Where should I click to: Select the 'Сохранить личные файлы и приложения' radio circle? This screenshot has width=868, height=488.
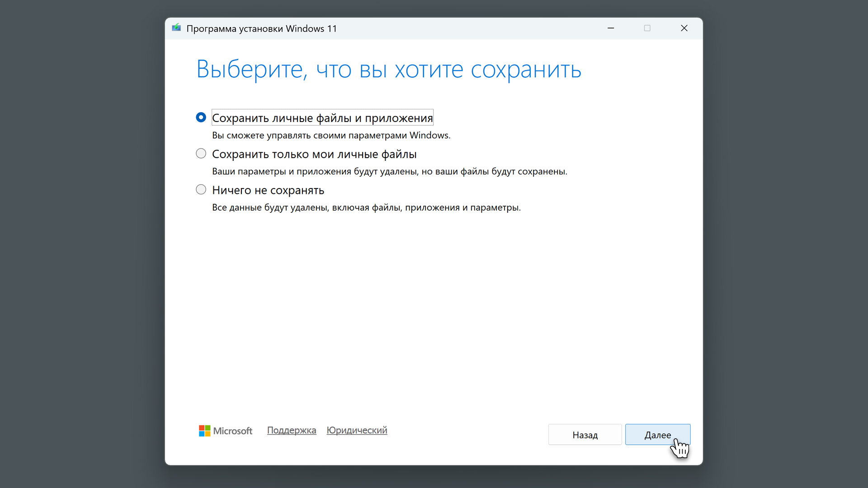click(201, 117)
